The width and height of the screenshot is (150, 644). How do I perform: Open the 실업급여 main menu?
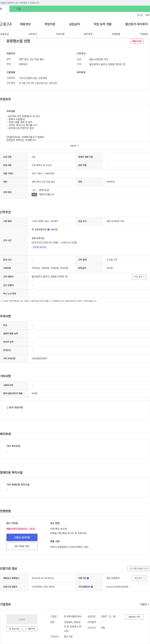click(74, 24)
